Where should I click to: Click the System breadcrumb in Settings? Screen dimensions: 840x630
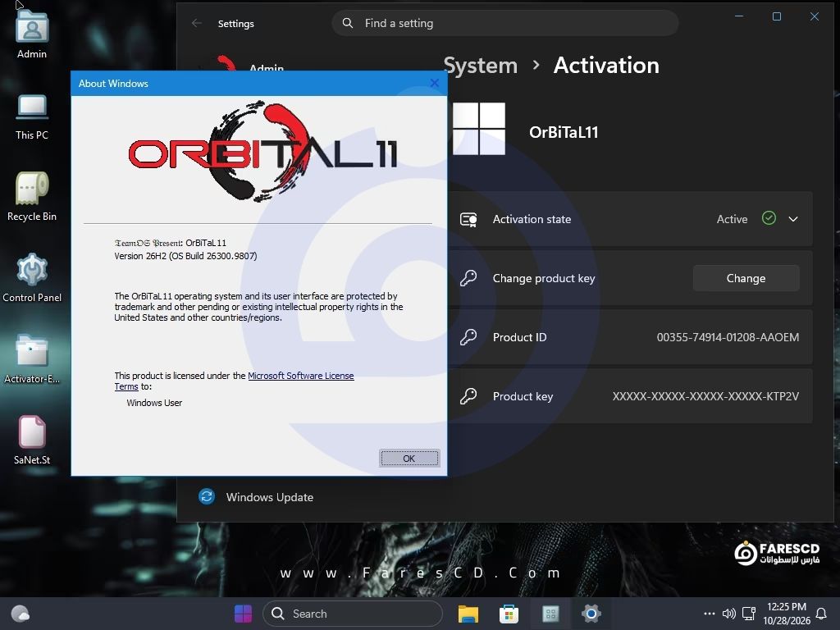481,66
